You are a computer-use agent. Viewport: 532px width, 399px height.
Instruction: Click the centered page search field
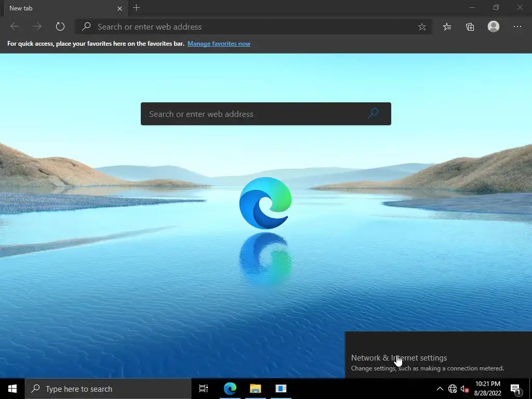(x=265, y=114)
